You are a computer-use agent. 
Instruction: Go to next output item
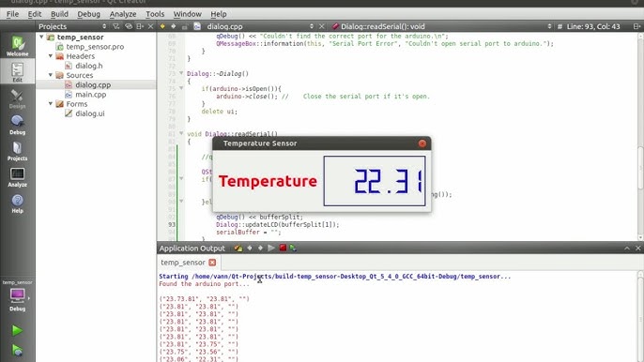tap(260, 248)
